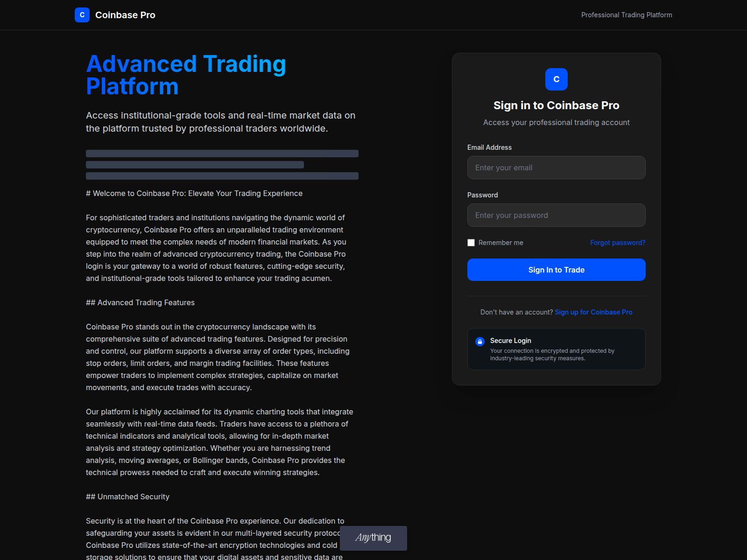Image resolution: width=747 pixels, height=560 pixels.
Task: Click the Advanced Trading Features heading
Action: click(x=140, y=302)
